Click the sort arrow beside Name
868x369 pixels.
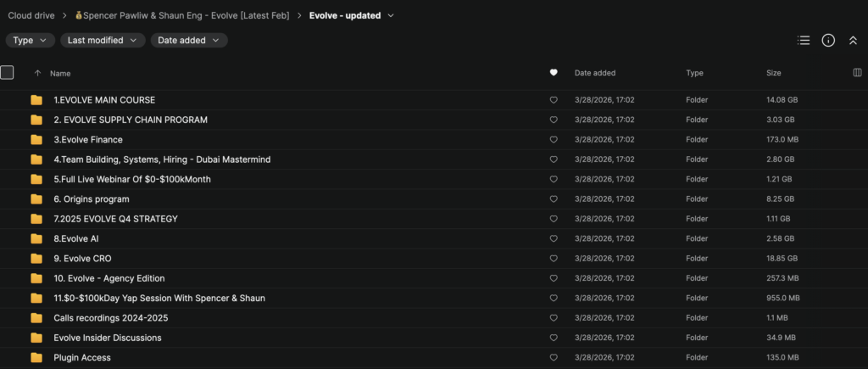(x=36, y=73)
